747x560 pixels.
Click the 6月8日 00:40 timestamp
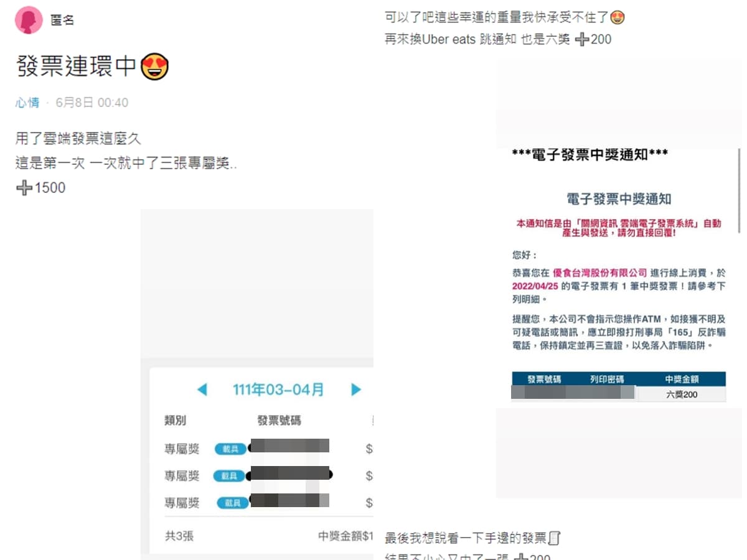[x=92, y=103]
